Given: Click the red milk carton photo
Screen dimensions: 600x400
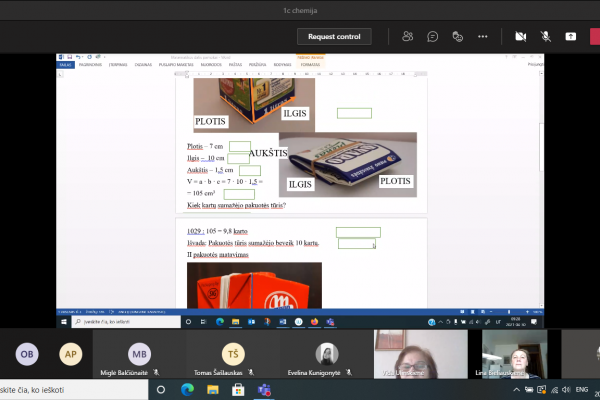Looking at the screenshot, I should 254,285.
